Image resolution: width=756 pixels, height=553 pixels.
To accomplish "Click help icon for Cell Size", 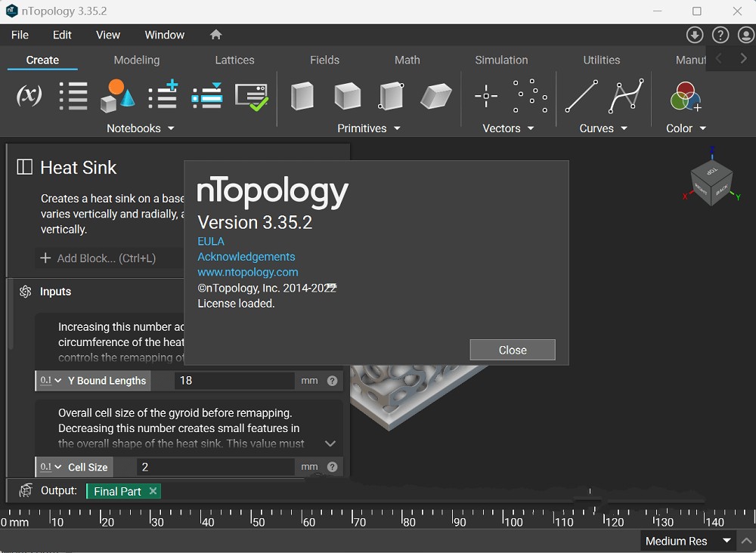I will [x=332, y=467].
